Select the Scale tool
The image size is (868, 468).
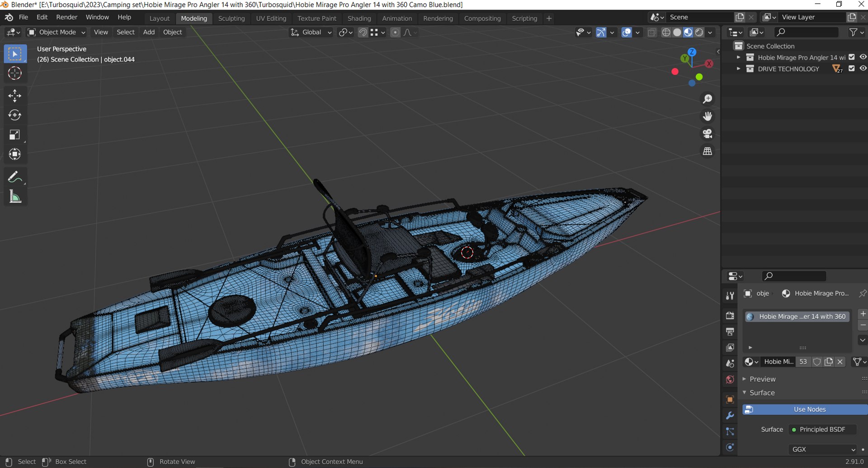tap(15, 135)
